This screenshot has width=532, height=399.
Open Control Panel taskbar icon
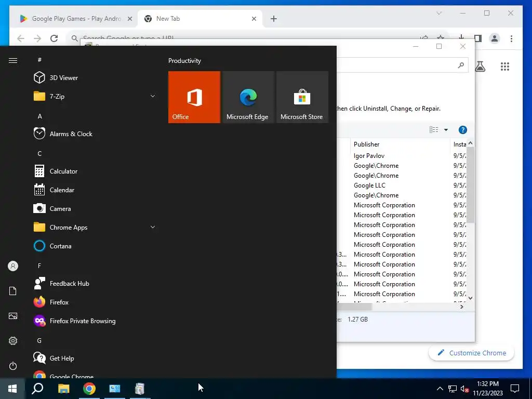click(x=115, y=389)
